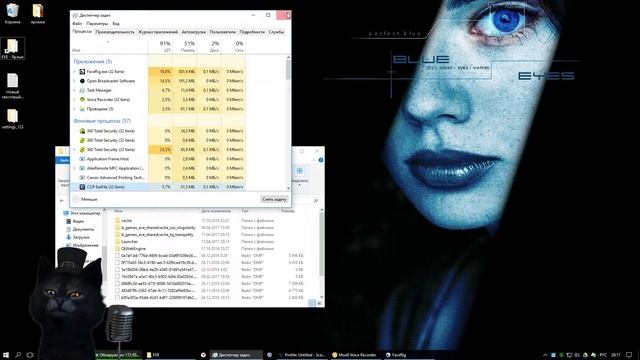The width and height of the screenshot is (640, 360).
Task: Click the Explorer search input field
Action: (x=306, y=201)
